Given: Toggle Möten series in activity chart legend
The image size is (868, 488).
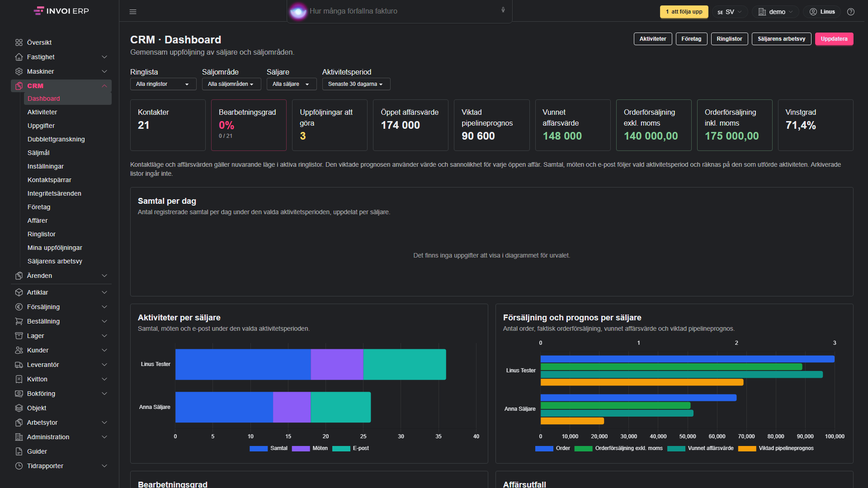Looking at the screenshot, I should click(310, 448).
